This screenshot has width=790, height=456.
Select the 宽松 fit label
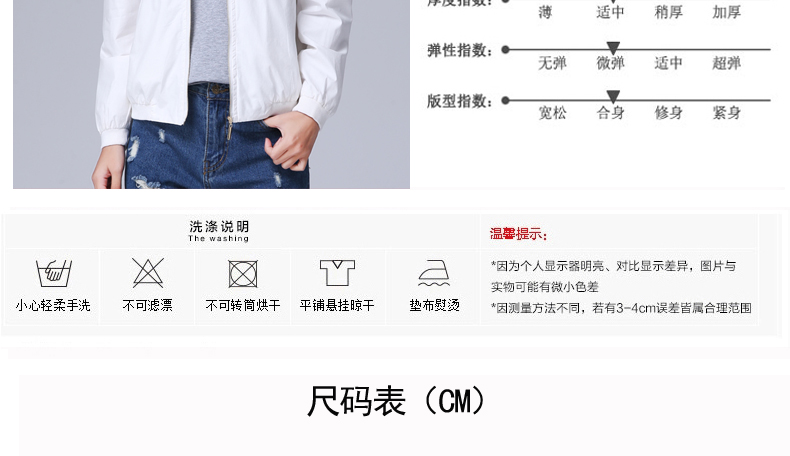pyautogui.click(x=552, y=112)
